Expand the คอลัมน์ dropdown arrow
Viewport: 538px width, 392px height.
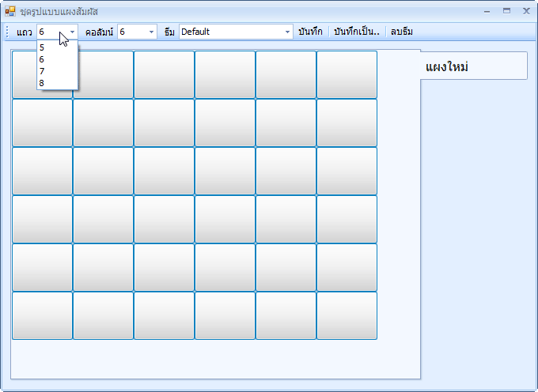(152, 32)
